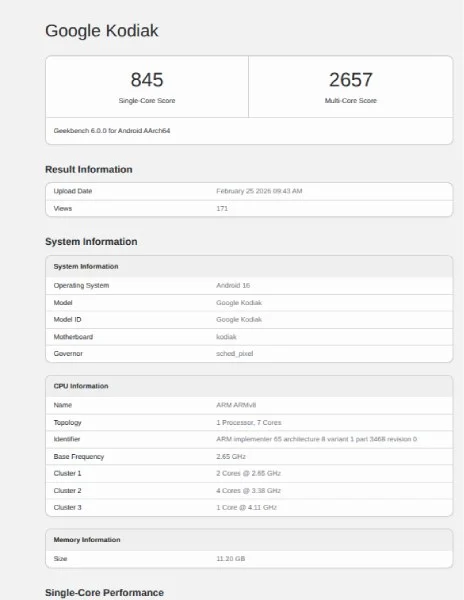Select the ARM ARMv8 name value
This screenshot has height=600, width=464.
(x=236, y=405)
